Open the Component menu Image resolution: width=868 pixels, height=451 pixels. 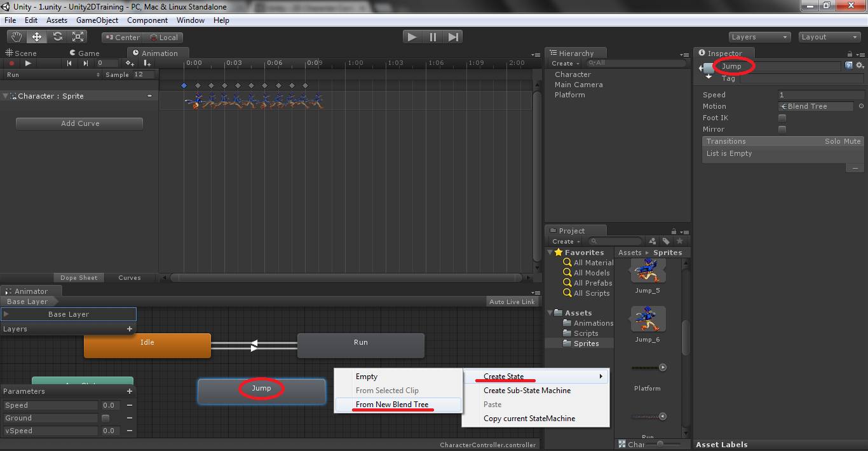click(x=147, y=20)
